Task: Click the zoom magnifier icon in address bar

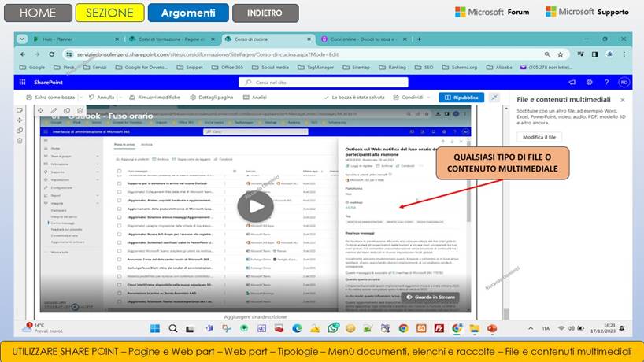Action: tap(547, 54)
